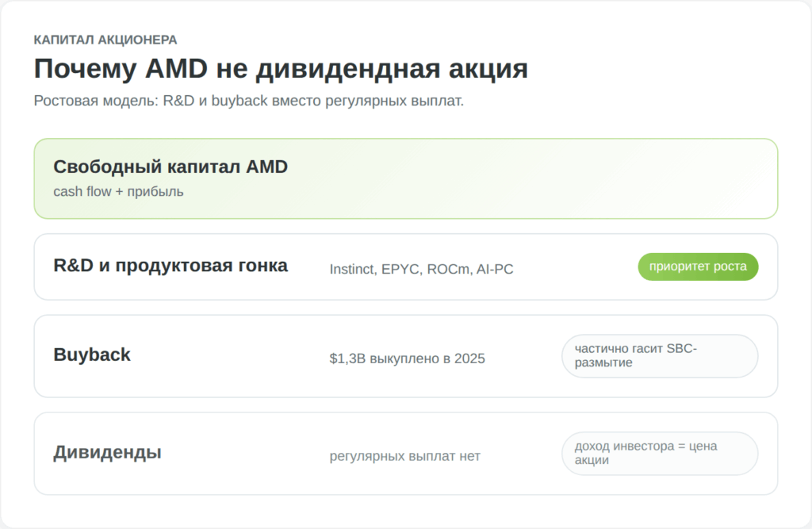Click the 'частично гасит SBC-размытие' pill

660,356
